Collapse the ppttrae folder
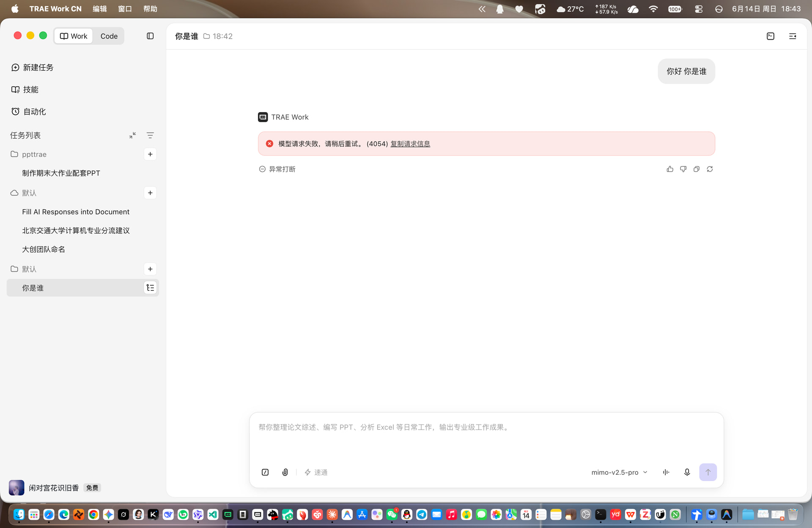Image resolution: width=812 pixels, height=528 pixels. tap(28, 154)
